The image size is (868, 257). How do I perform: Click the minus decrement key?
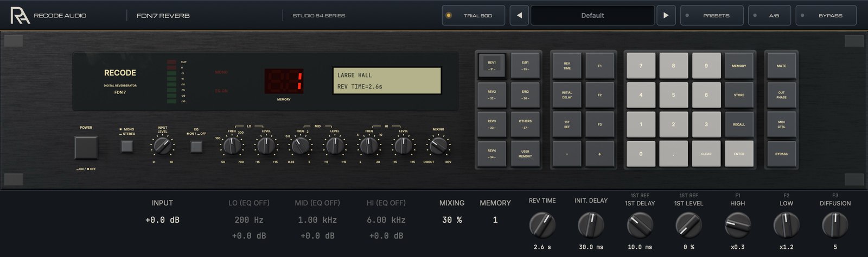pos(567,154)
